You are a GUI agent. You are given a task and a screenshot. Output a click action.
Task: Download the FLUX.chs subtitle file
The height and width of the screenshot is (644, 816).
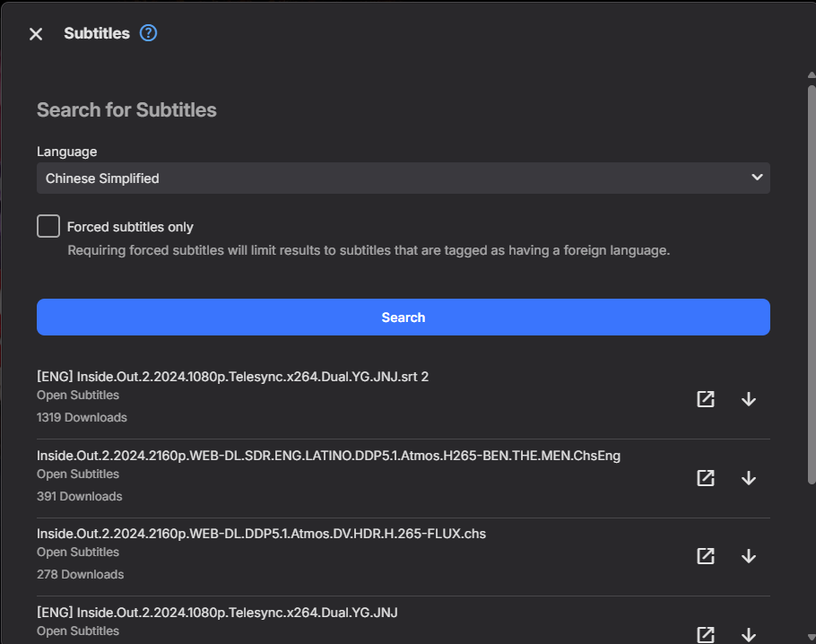749,556
